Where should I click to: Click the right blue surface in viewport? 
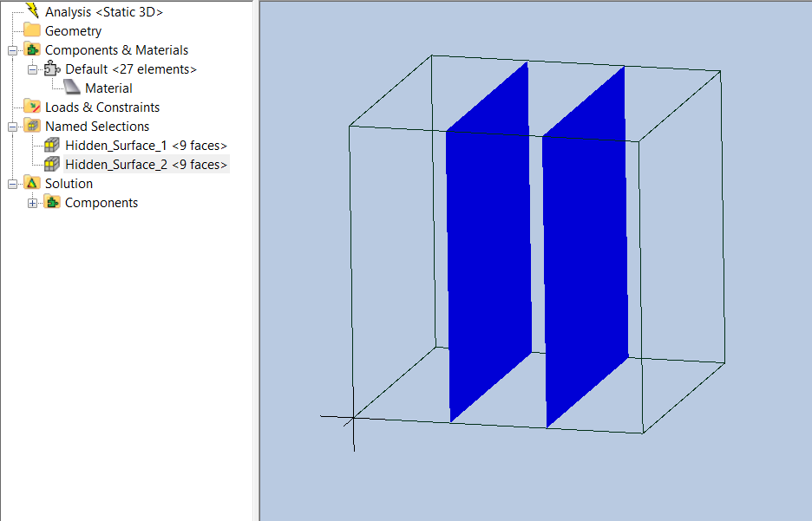pyautogui.click(x=586, y=248)
